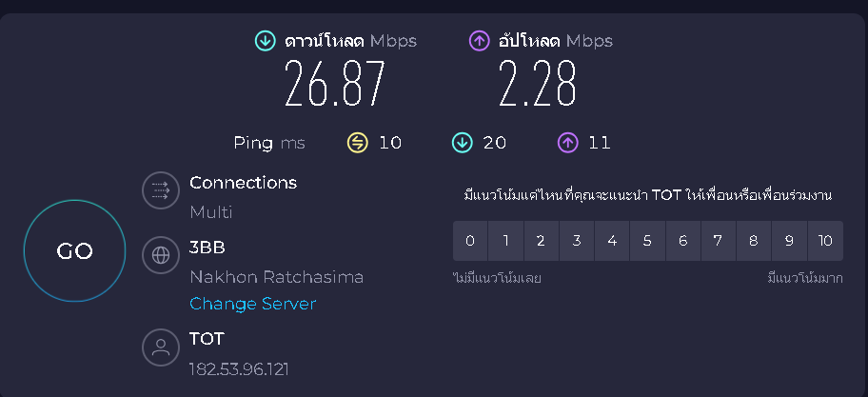Pick rating 8 on recommendation scale

point(754,241)
